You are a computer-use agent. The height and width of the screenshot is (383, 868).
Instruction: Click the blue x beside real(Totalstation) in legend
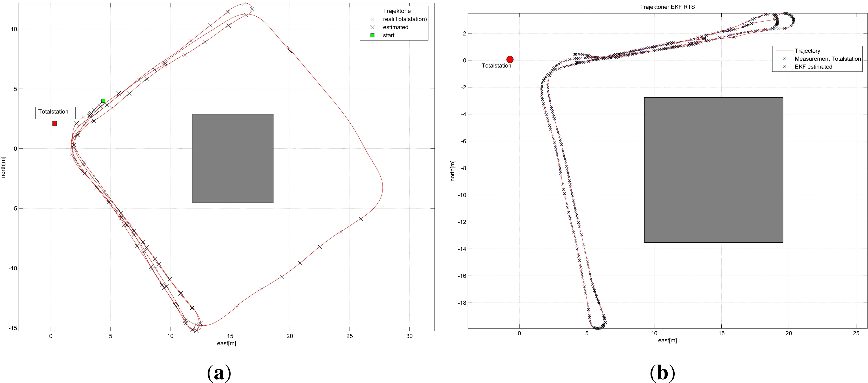(372, 19)
